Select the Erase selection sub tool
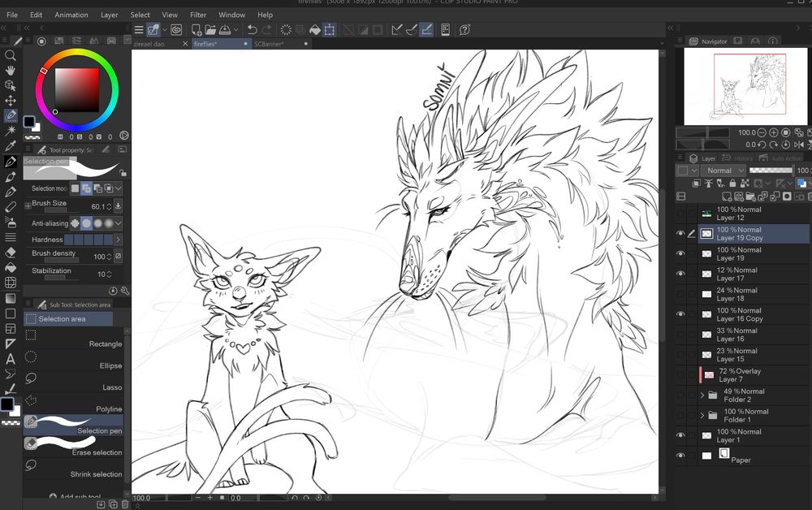 point(73,447)
